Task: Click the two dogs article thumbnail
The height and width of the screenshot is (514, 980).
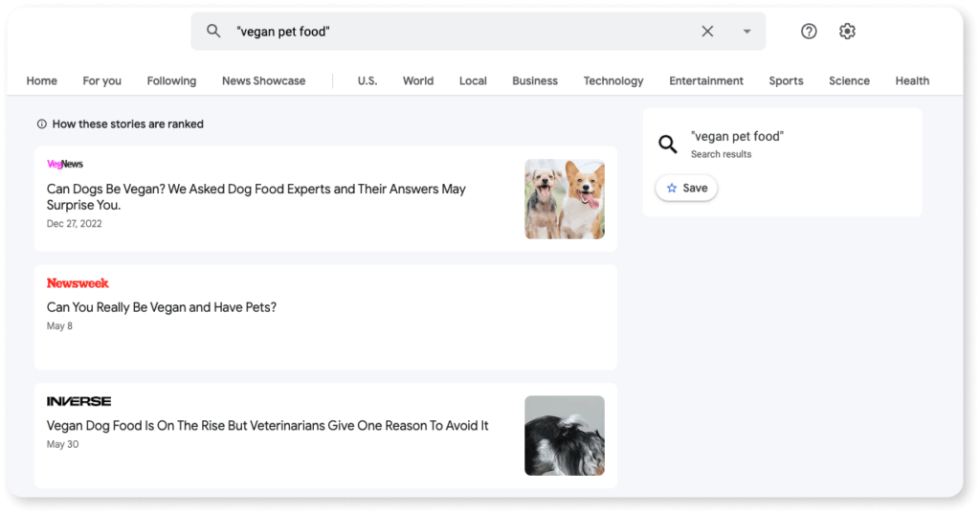Action: pyautogui.click(x=564, y=199)
